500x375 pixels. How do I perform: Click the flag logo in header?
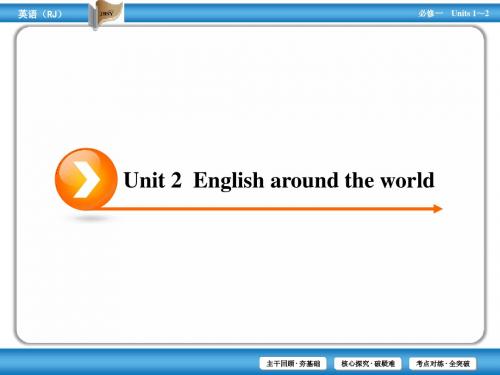(x=106, y=14)
